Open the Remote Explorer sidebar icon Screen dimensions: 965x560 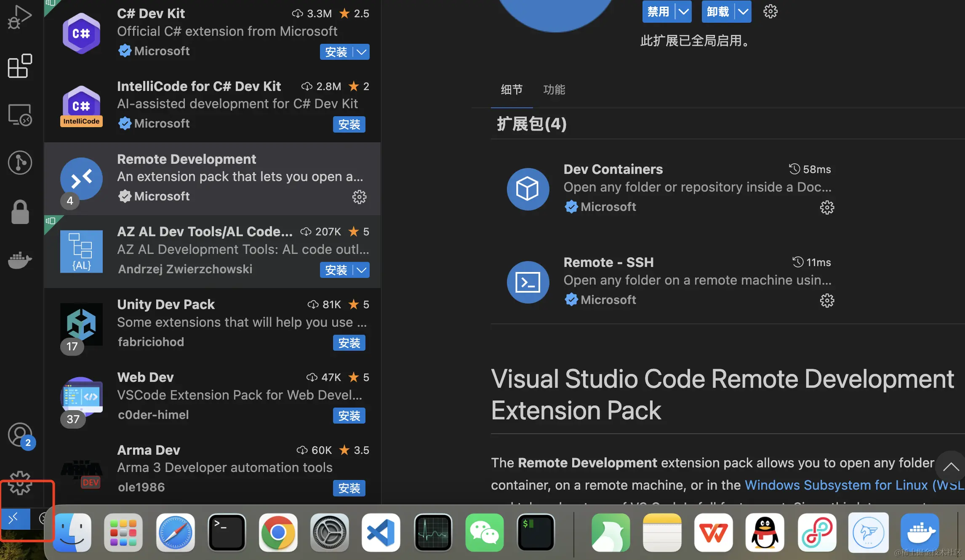pos(19,115)
